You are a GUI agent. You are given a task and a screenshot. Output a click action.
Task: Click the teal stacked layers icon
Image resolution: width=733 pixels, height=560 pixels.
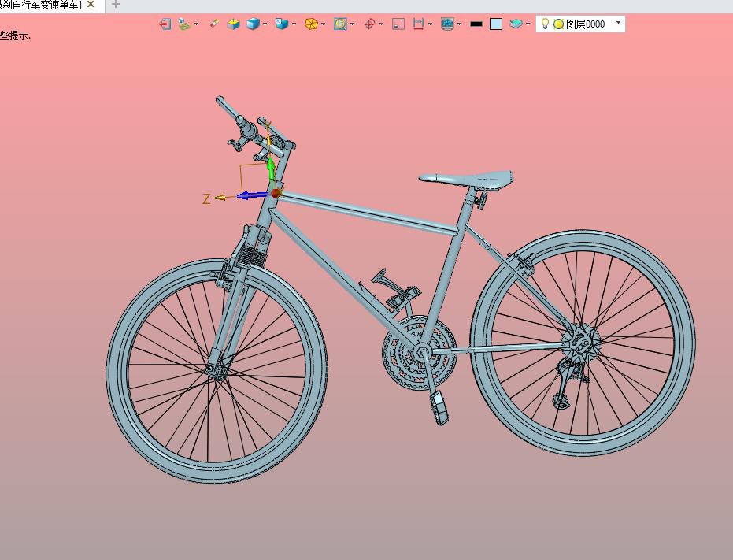[x=516, y=24]
